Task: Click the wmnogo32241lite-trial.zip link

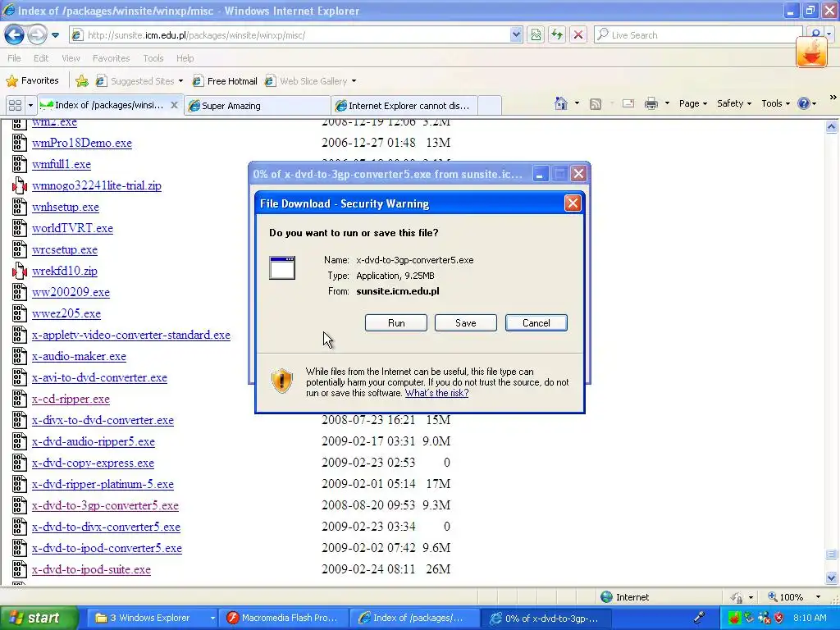Action: coord(97,186)
